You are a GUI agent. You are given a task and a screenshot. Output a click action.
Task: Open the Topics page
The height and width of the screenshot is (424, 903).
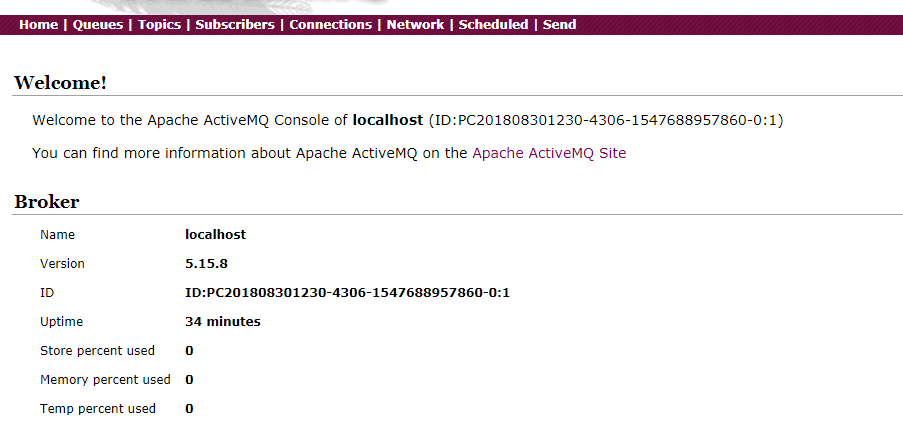160,25
